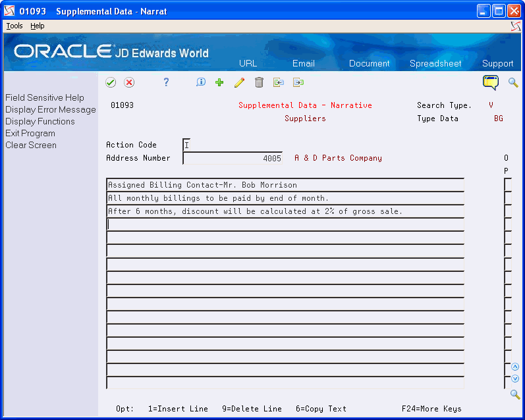The height and width of the screenshot is (420, 525).
Task: Click the 1=Insert Line option text
Action: [x=178, y=409]
